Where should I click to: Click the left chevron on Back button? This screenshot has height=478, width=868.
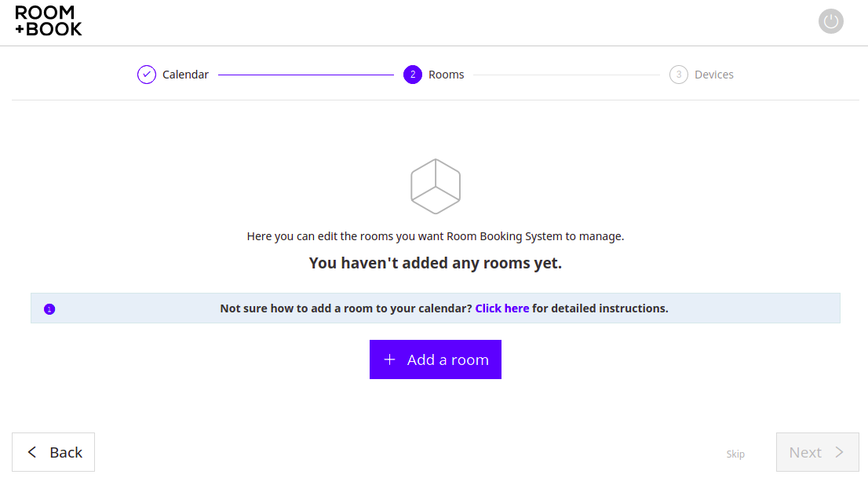click(32, 452)
